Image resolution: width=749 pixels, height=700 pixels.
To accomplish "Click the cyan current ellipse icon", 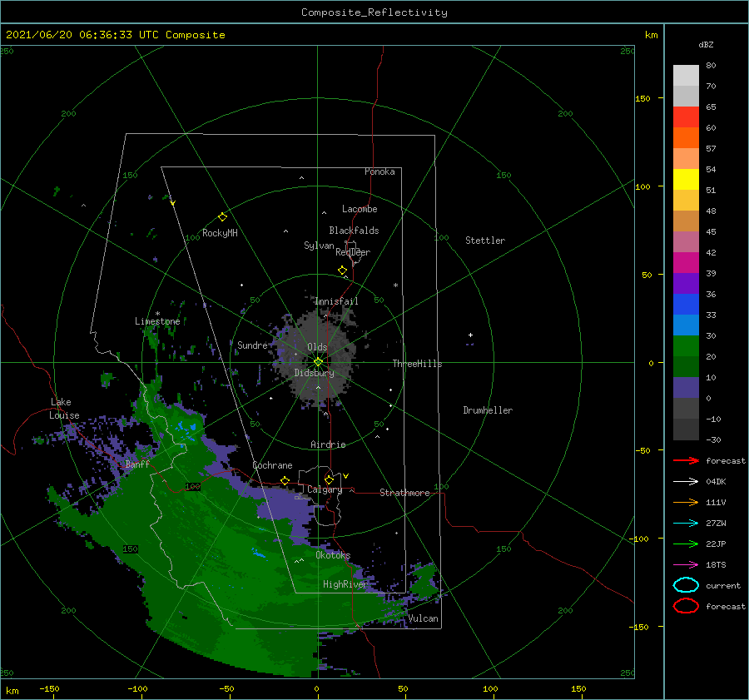I will (686, 585).
